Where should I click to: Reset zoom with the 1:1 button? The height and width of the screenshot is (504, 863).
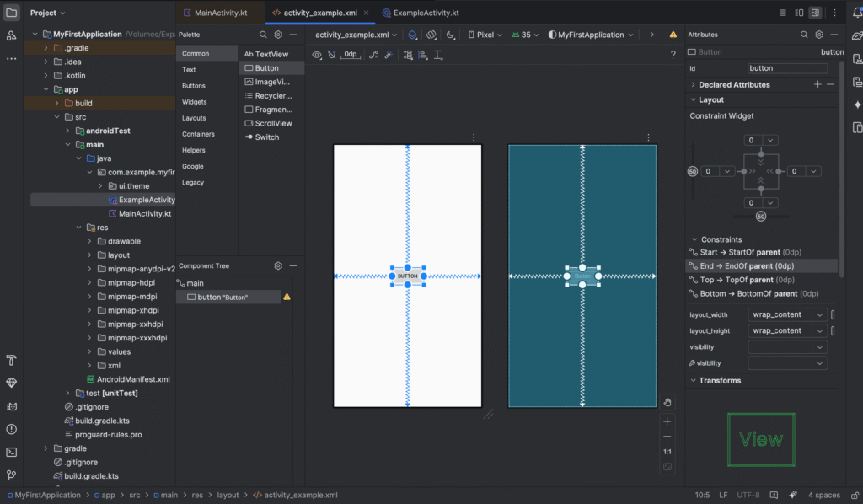[x=667, y=452]
